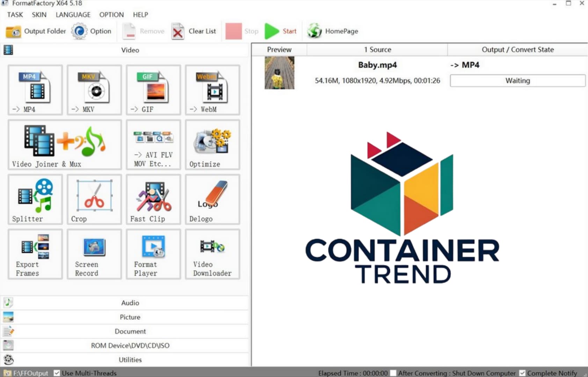
Task: Open the TASK menu
Action: pos(15,15)
